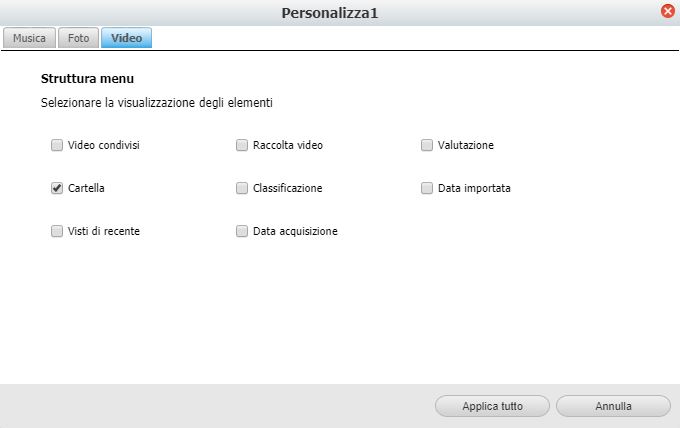
Task: Check the Classificazione checkbox
Action: coord(242,188)
